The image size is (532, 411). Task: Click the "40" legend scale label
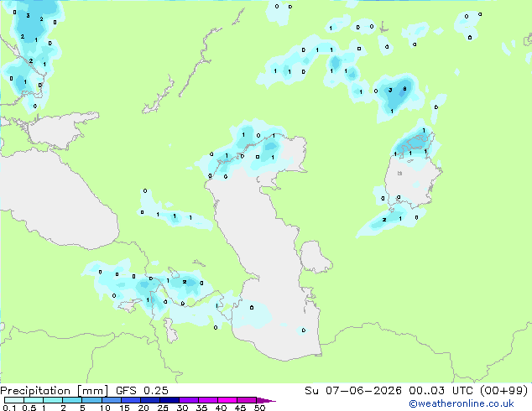(221, 408)
